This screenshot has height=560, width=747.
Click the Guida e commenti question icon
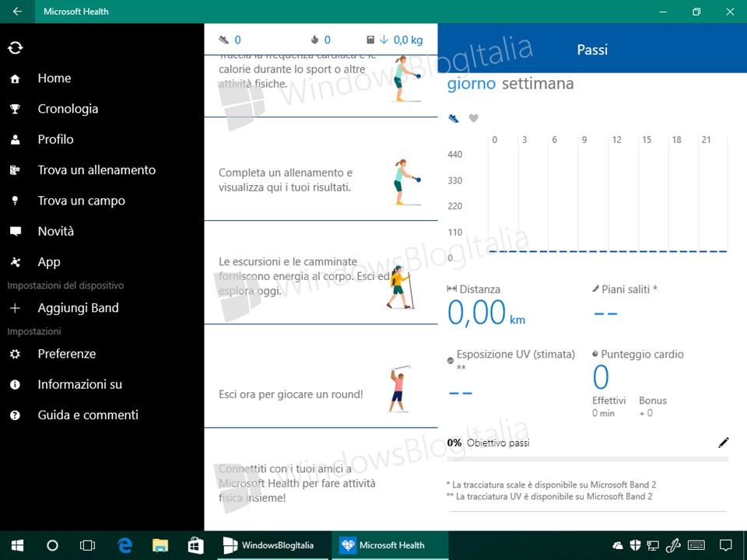[x=16, y=415]
